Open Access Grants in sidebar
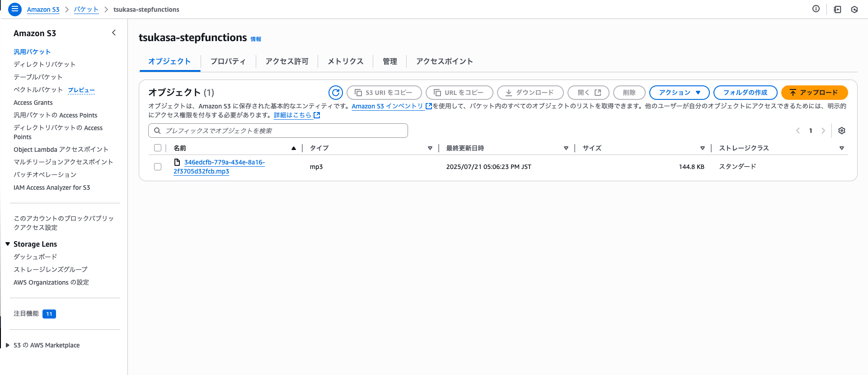868x375 pixels. point(33,103)
